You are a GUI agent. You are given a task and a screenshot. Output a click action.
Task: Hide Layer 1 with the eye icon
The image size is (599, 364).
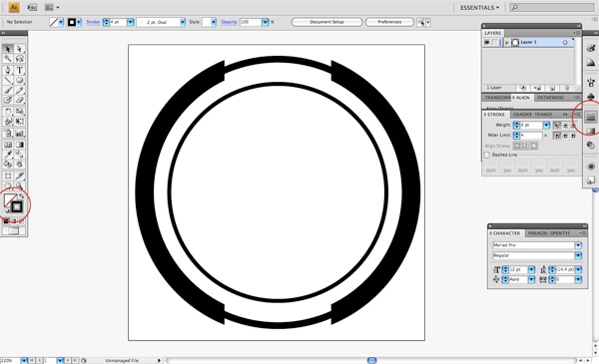pyautogui.click(x=487, y=42)
